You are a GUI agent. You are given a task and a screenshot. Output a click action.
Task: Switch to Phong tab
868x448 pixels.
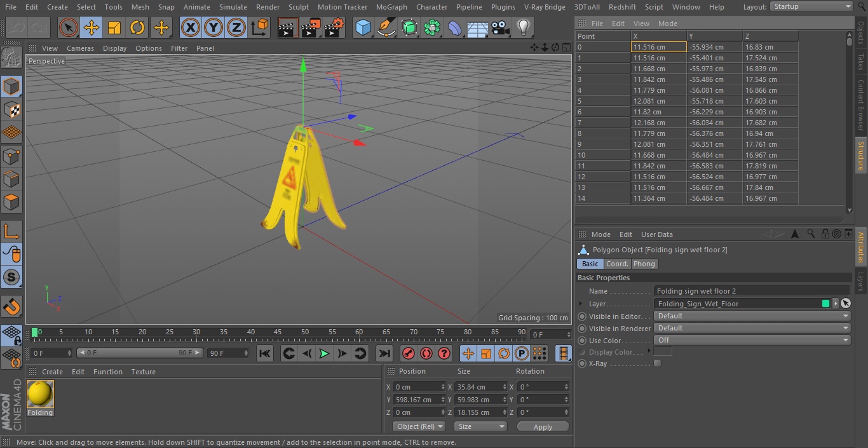pyautogui.click(x=644, y=264)
